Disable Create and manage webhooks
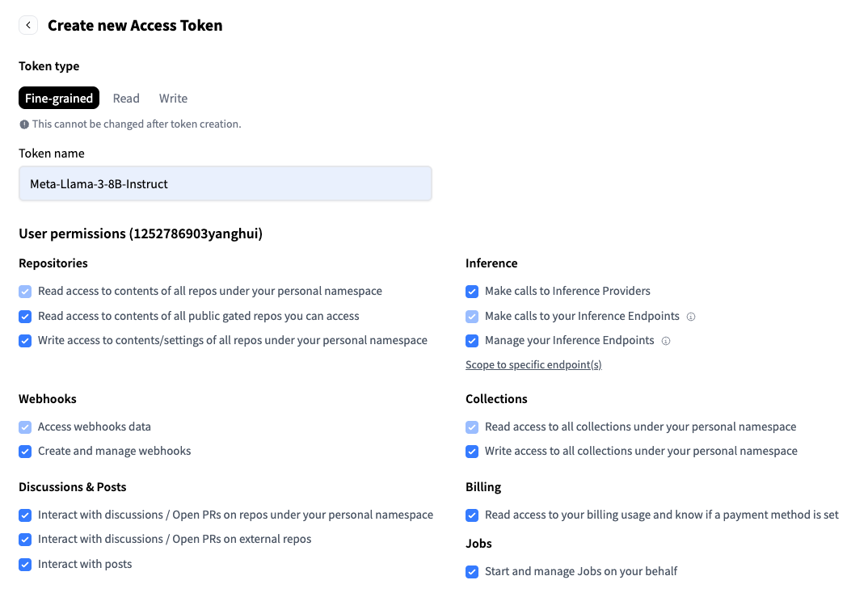 [x=25, y=452]
